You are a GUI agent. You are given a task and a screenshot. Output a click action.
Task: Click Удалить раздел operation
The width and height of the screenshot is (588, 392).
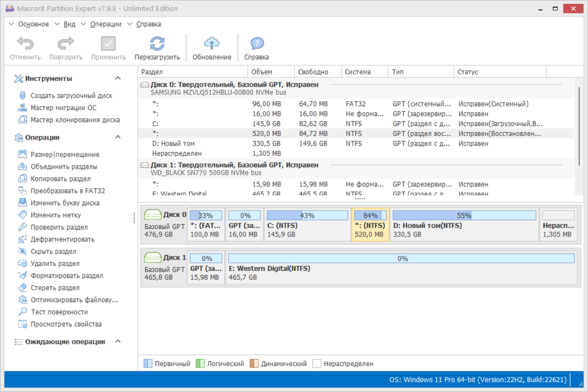click(55, 264)
